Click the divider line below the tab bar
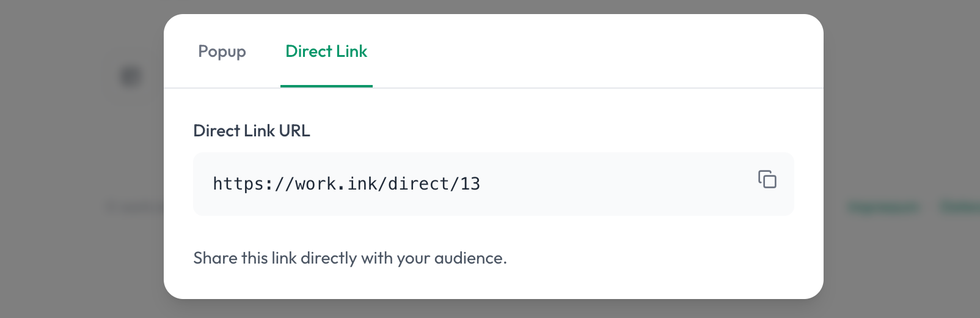 [x=494, y=88]
